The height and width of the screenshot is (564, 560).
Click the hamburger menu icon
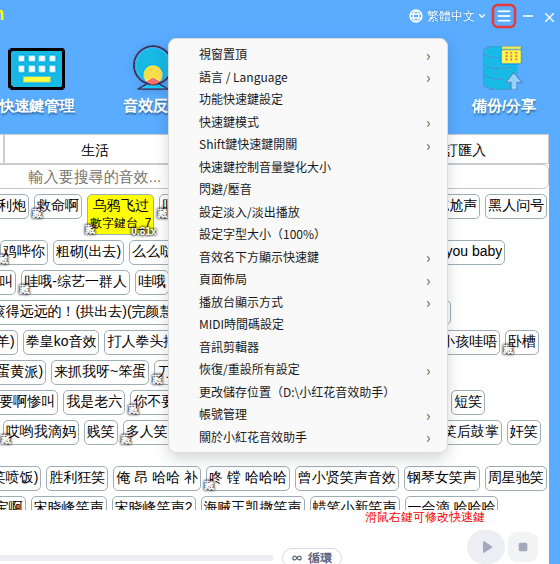504,16
